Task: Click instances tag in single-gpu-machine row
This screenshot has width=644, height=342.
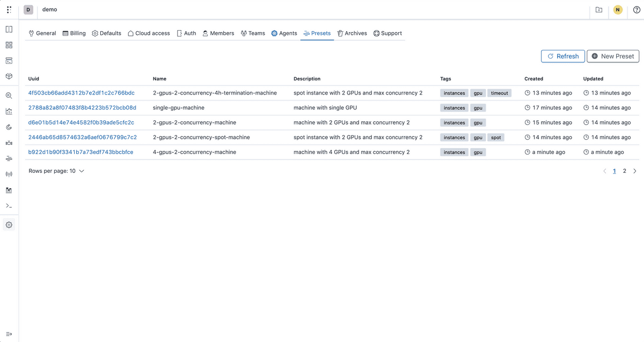Action: [455, 108]
